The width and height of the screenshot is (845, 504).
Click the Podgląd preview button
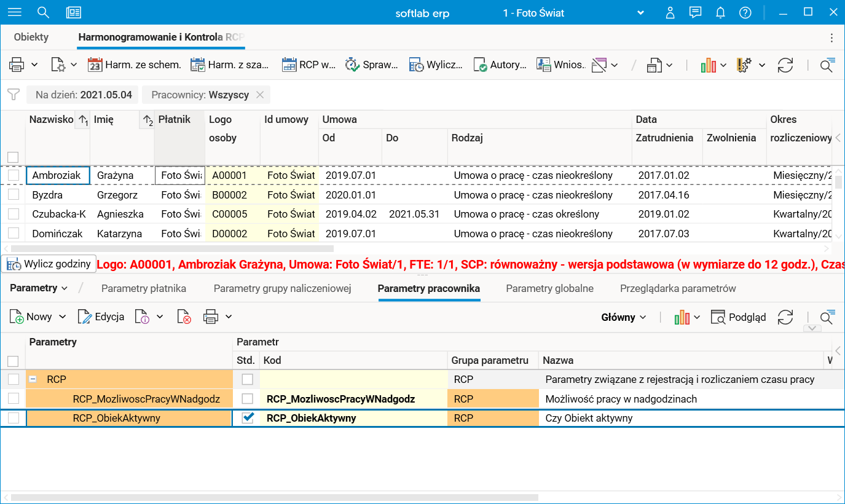[739, 317]
